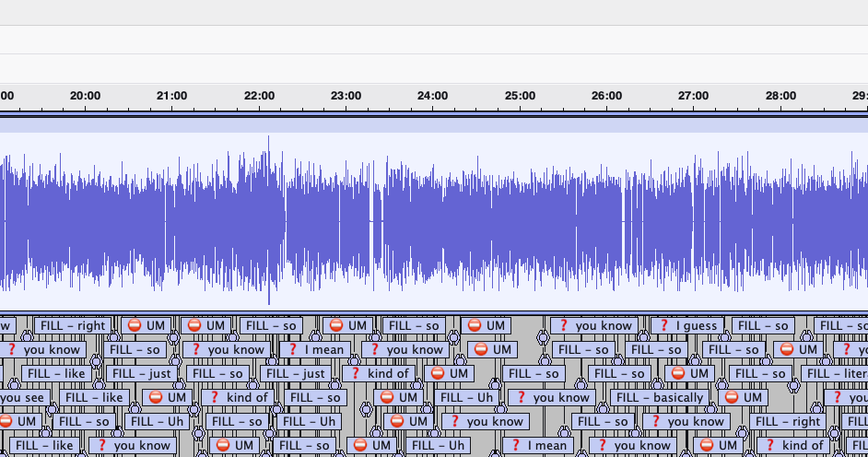Screen dimensions: 868x457
Task: Click question mark on 'kind of' right after 'FILL – just'
Action: tap(355, 374)
